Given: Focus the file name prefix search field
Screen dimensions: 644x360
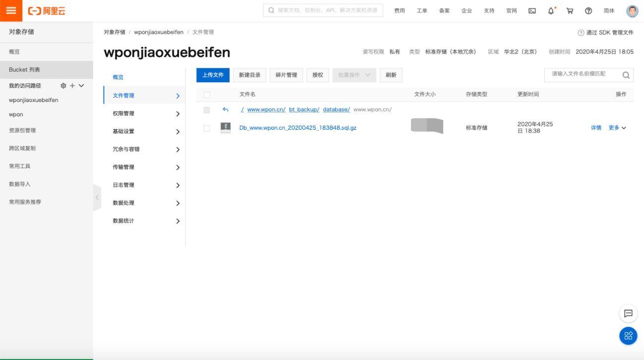Looking at the screenshot, I should click(x=589, y=75).
